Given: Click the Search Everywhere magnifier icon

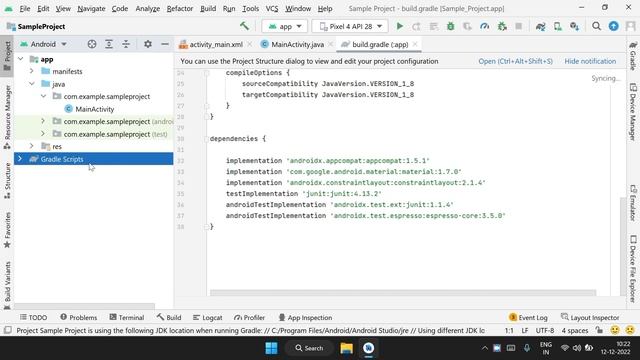Looking at the screenshot, I should click(596, 26).
